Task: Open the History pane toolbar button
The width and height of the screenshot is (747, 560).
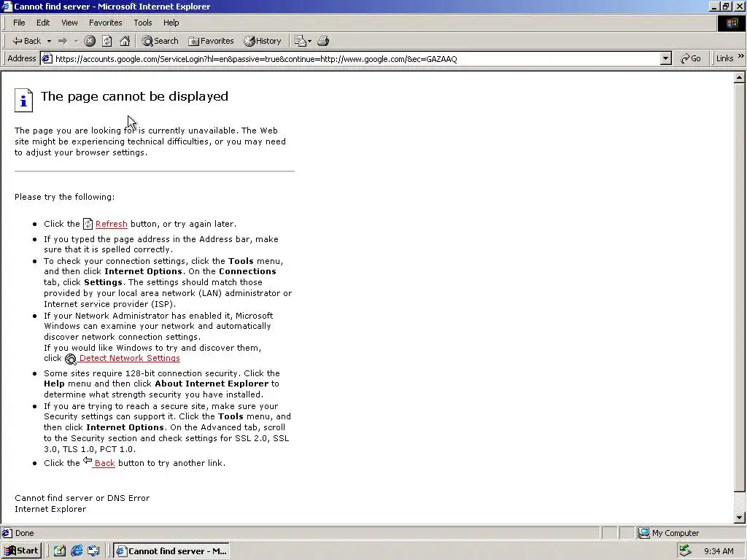Action: (x=263, y=41)
